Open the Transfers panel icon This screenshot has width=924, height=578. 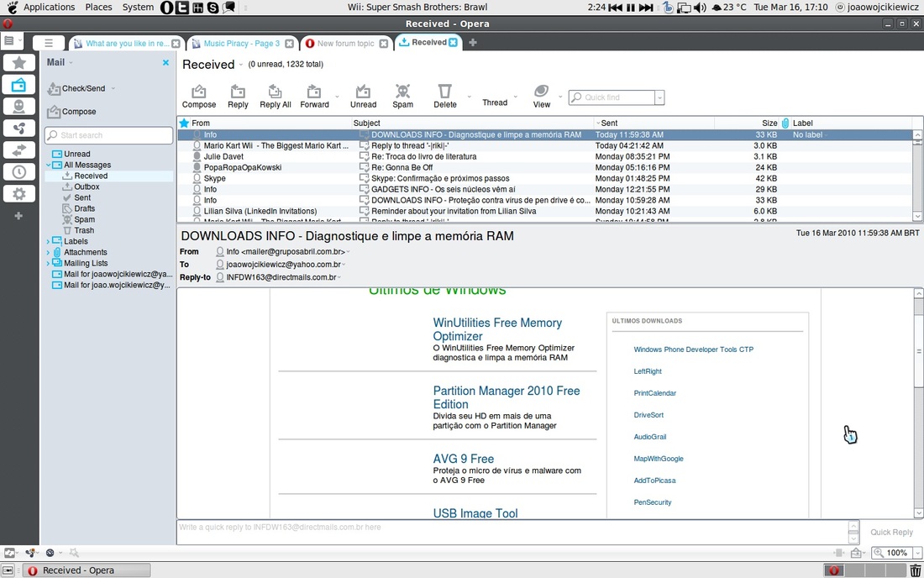pyautogui.click(x=18, y=150)
